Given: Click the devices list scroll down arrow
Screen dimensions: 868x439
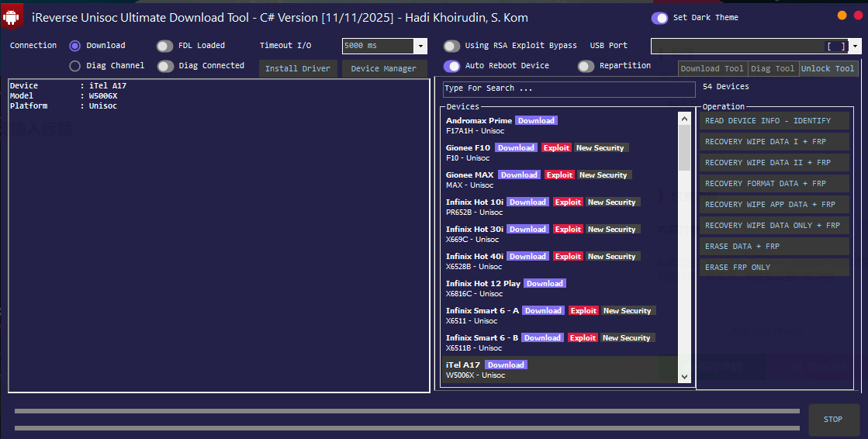Looking at the screenshot, I should point(685,376).
